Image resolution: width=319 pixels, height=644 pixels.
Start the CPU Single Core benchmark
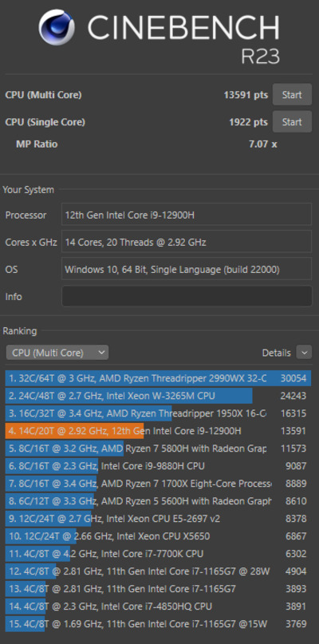(x=292, y=122)
